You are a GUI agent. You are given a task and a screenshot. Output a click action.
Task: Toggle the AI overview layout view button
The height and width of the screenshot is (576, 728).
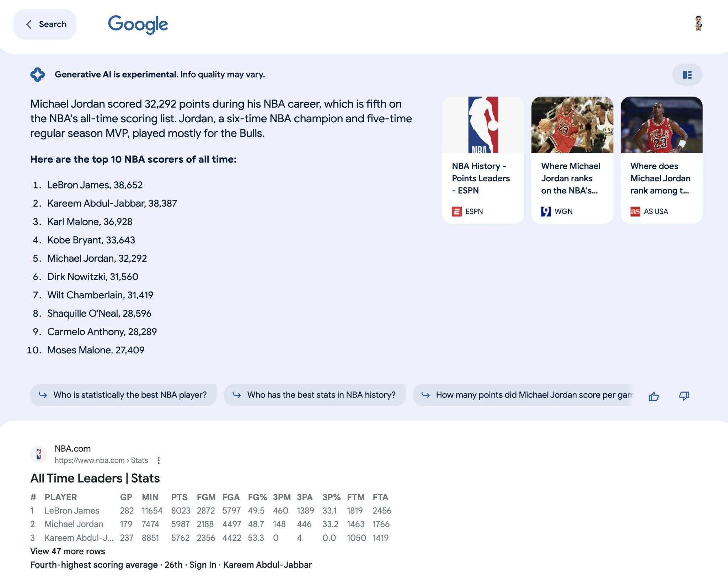[x=687, y=75]
